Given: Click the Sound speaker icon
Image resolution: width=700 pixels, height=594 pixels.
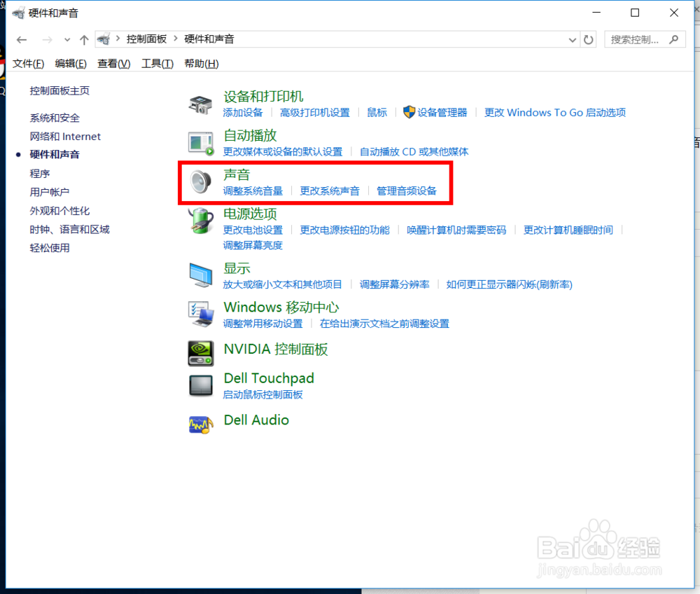Looking at the screenshot, I should pos(200,182).
